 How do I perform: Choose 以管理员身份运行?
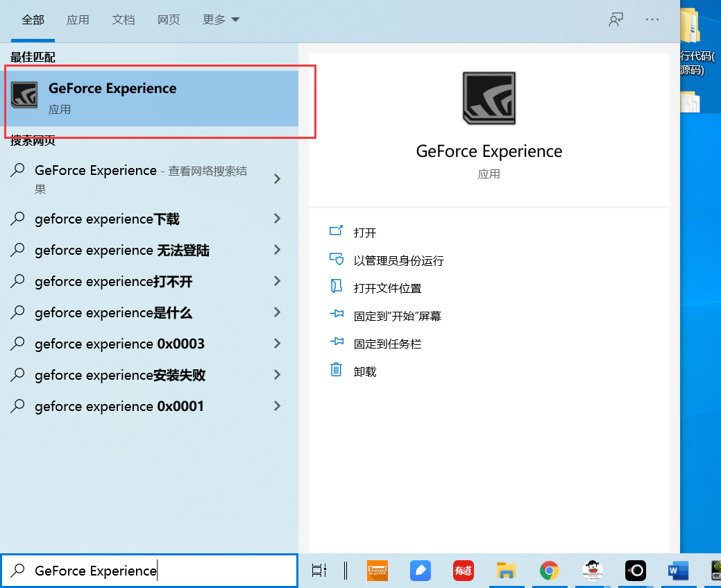click(x=398, y=261)
